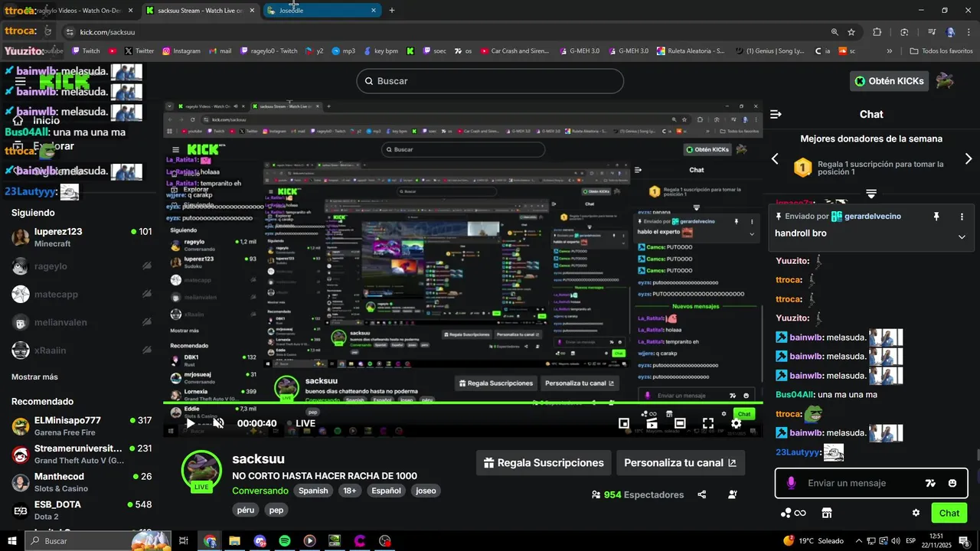Screen dimensions: 980x551
Task: Open chat settings gear
Action: click(x=916, y=513)
